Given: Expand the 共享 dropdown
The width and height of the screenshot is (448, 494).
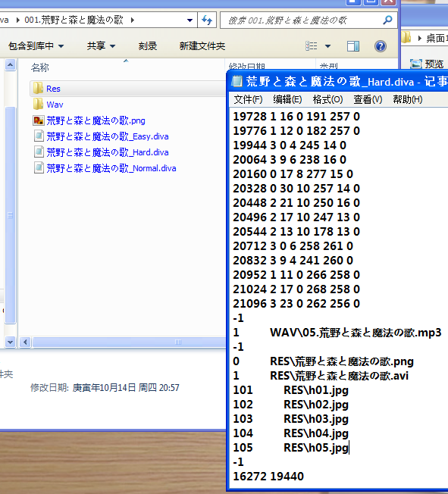Looking at the screenshot, I should point(112,46).
